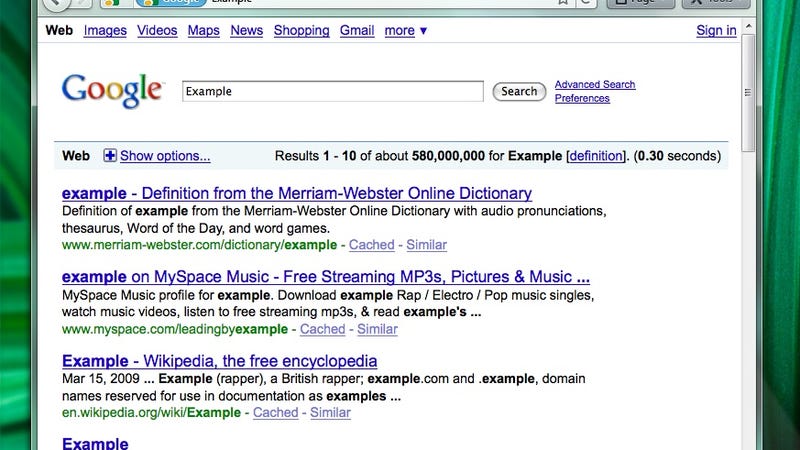The height and width of the screenshot is (450, 800).
Task: Open the Similar link for the MySpace result
Action: (377, 329)
